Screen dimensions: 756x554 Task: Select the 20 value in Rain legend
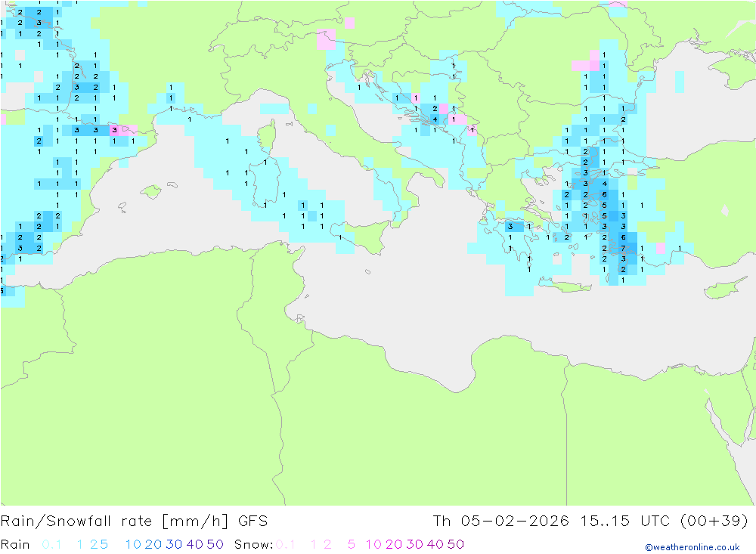(153, 544)
